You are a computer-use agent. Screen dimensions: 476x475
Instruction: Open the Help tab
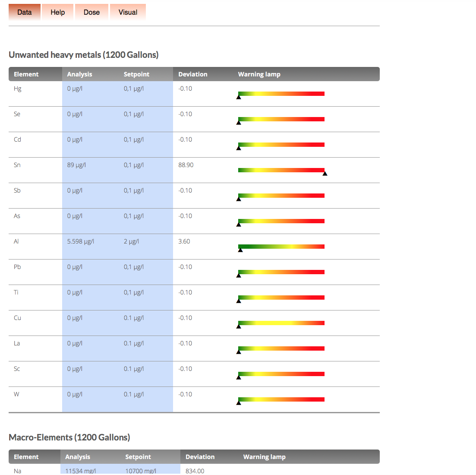[58, 13]
